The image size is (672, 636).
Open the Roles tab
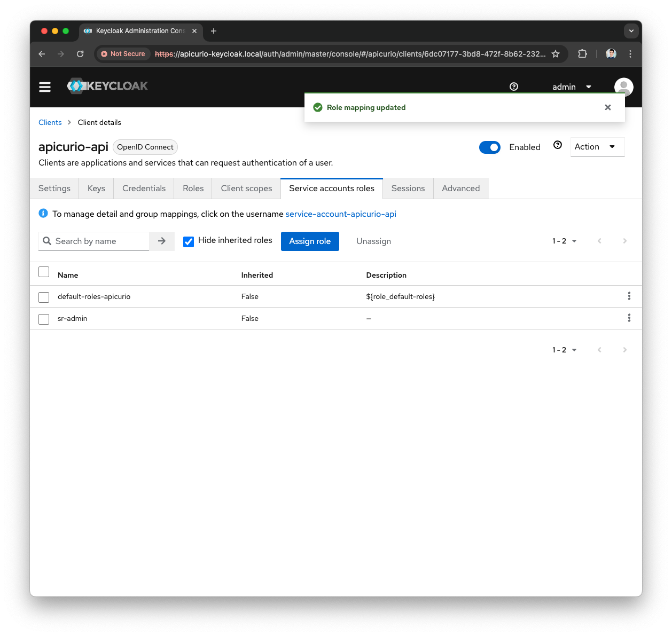(x=193, y=188)
